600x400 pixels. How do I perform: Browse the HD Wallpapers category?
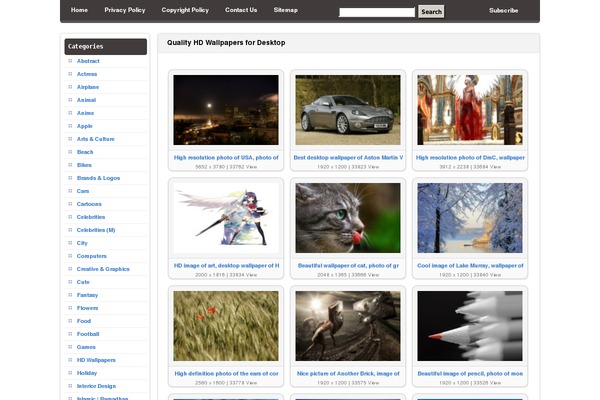click(x=96, y=360)
